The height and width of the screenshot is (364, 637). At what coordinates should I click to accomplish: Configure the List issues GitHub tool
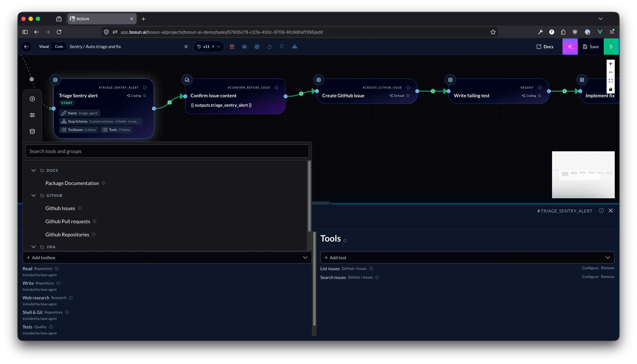tap(590, 268)
